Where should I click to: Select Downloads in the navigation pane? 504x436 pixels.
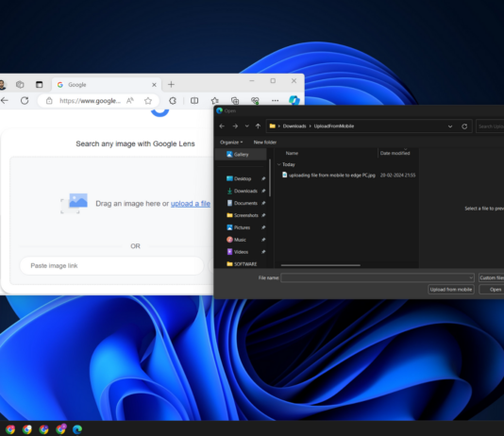click(x=245, y=191)
